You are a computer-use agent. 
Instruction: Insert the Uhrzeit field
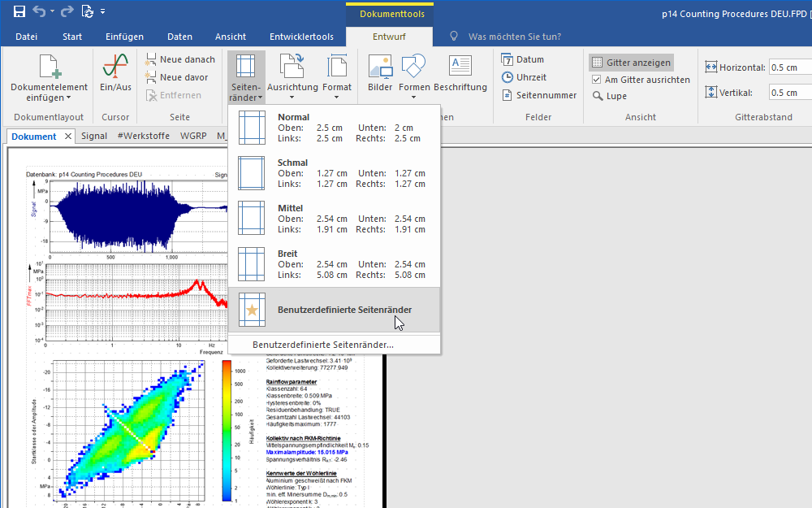click(x=524, y=77)
